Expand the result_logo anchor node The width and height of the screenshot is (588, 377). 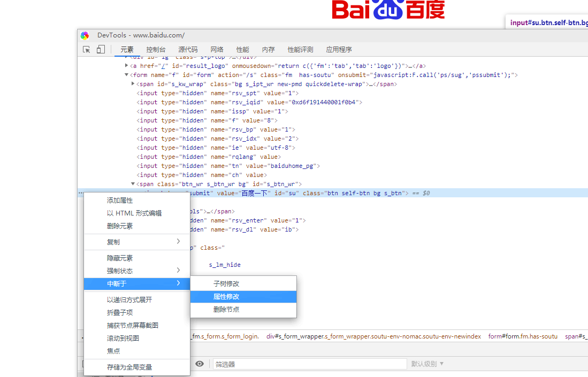click(x=126, y=66)
